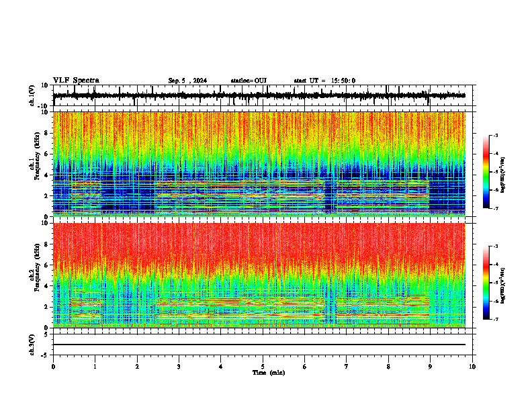Screen dimensions: 532x411
Task: Click the ch.1 color bar log(PSD) unit label
Action: (502, 175)
